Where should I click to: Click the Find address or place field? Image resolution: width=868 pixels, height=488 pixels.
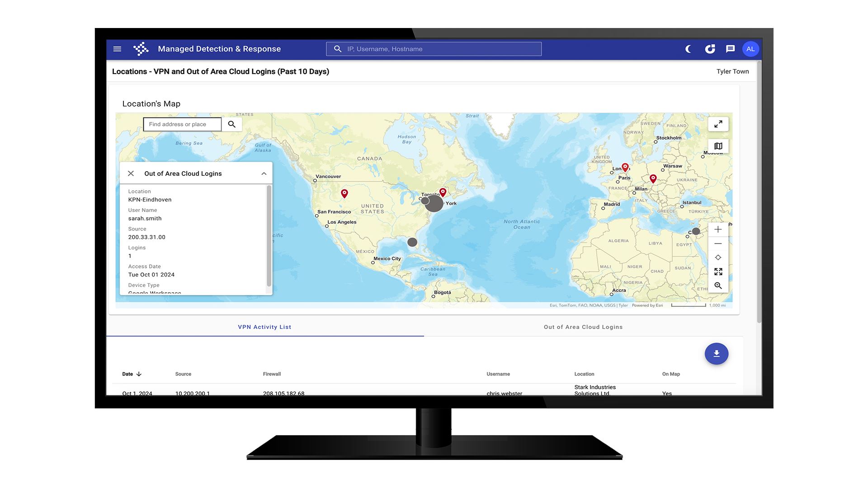coord(182,124)
